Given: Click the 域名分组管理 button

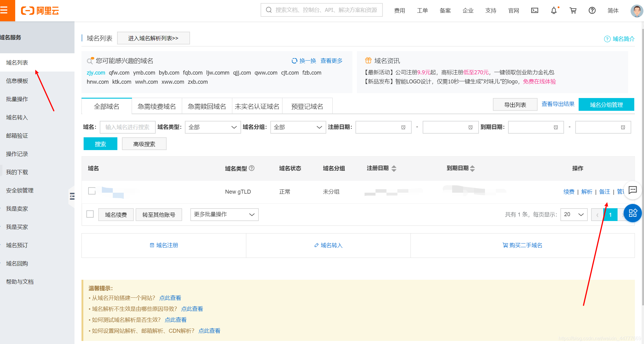Looking at the screenshot, I should [606, 105].
